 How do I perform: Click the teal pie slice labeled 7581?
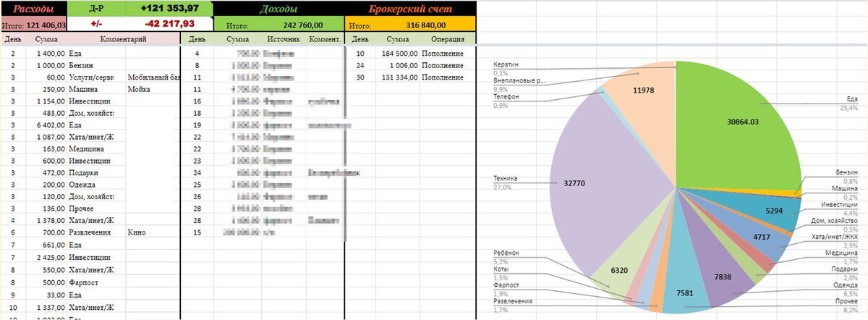tap(682, 293)
